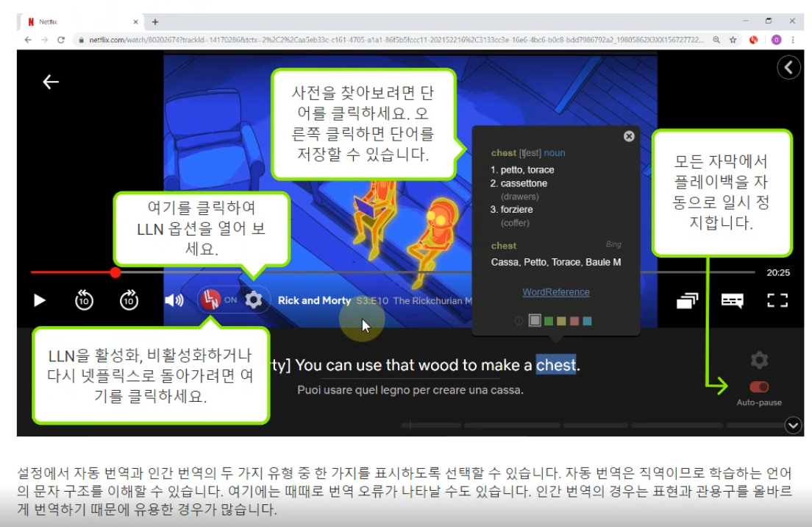Select the red word color swatch
The height and width of the screenshot is (527, 812).
pos(574,321)
